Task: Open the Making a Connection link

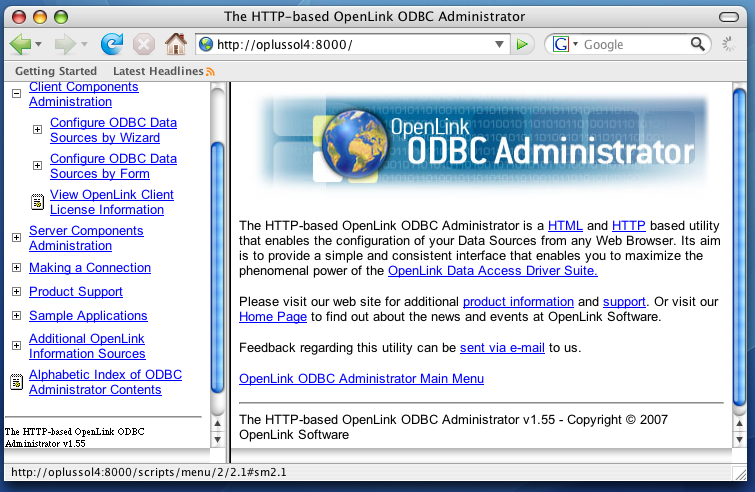Action: (x=90, y=268)
